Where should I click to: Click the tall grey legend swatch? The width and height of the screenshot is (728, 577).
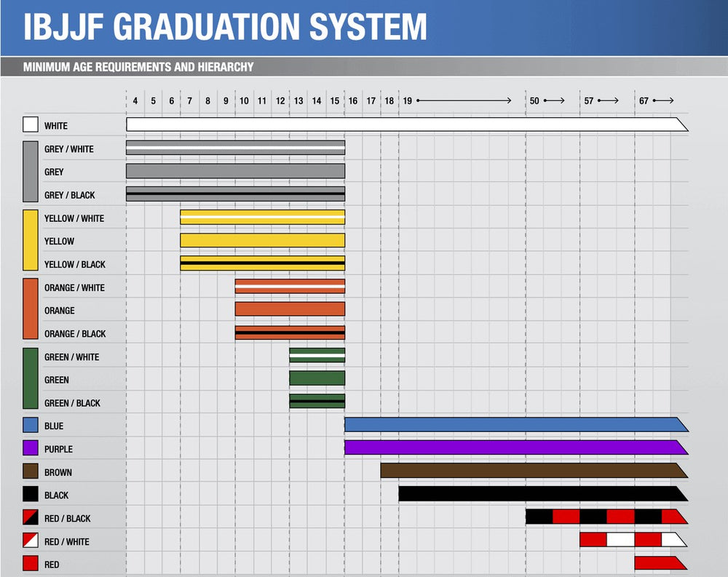pyautogui.click(x=31, y=172)
